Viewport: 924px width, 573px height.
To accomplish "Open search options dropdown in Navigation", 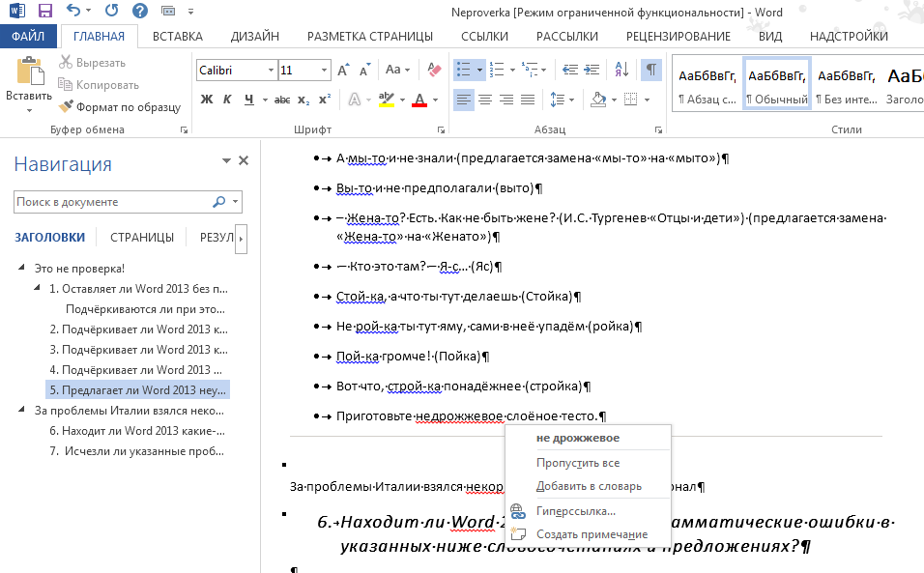I will (x=235, y=202).
